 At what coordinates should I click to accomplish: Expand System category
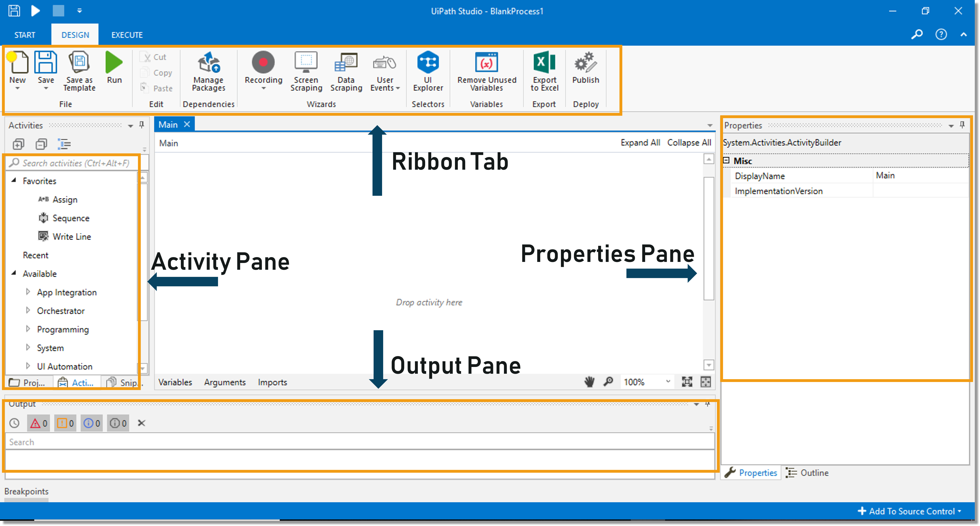pyautogui.click(x=28, y=347)
